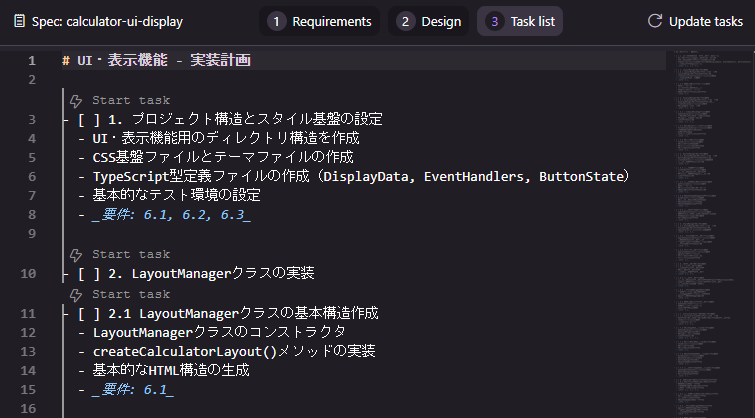This screenshot has height=418, width=755.
Task: Click the line 基本的なHTML構造の生成
Action: point(171,370)
